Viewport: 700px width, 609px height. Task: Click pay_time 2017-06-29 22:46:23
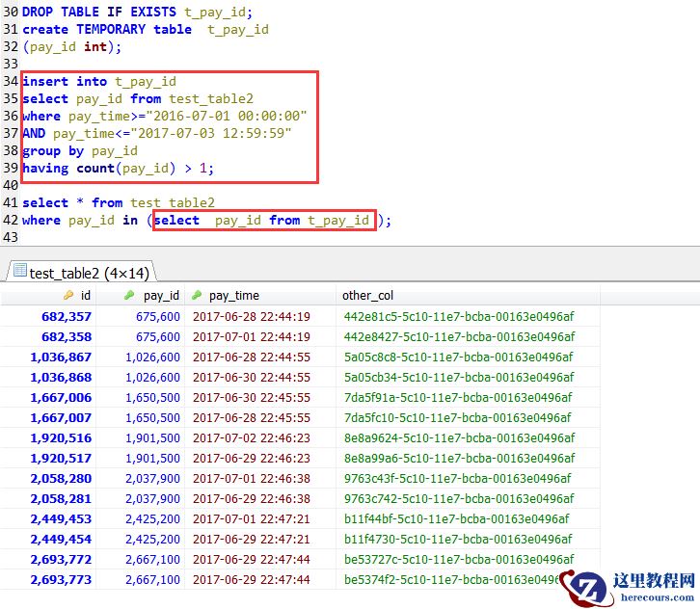pyautogui.click(x=252, y=459)
